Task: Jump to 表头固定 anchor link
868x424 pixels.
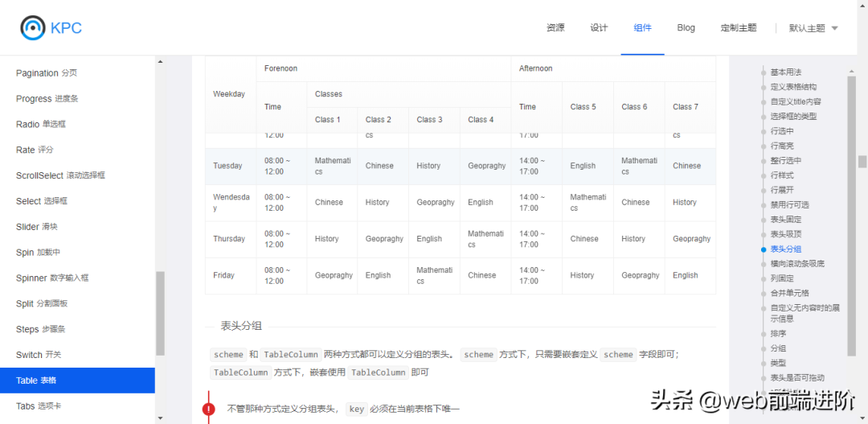Action: coord(785,220)
